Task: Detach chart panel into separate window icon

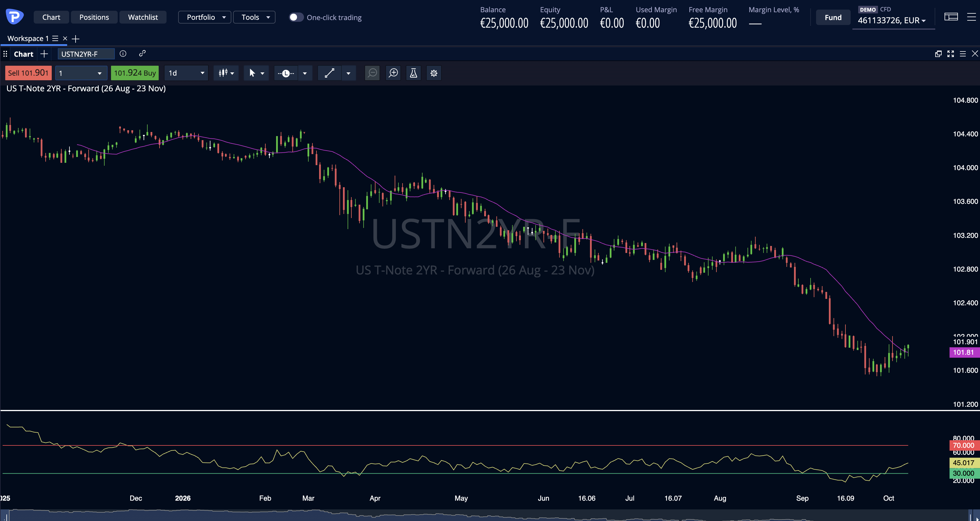Action: point(938,54)
